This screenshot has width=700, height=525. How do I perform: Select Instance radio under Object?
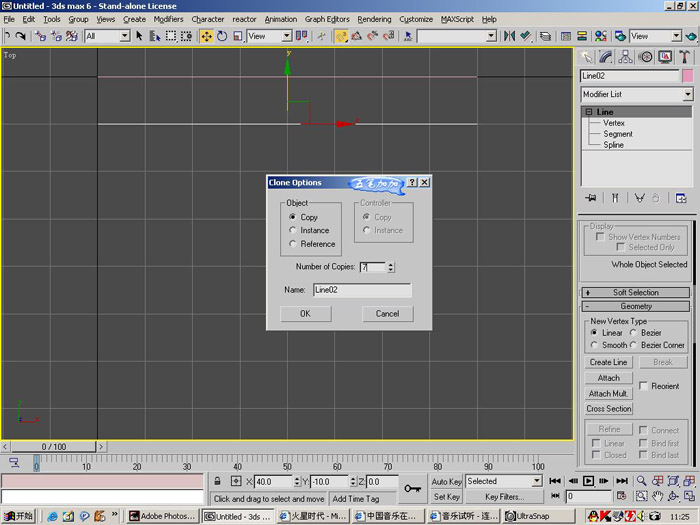293,230
